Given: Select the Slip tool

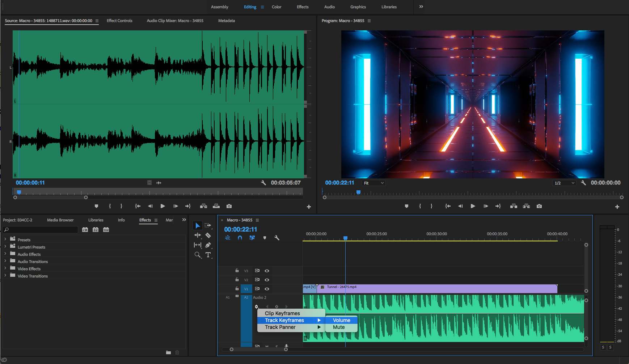Looking at the screenshot, I should pyautogui.click(x=198, y=245).
